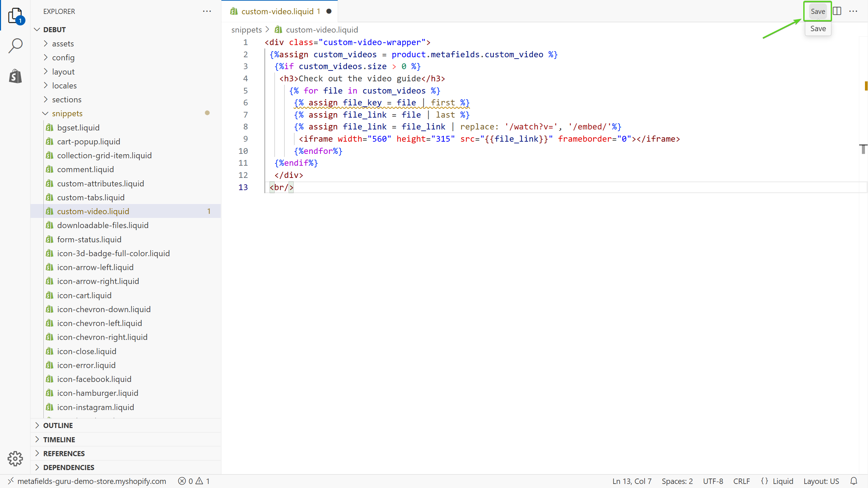The height and width of the screenshot is (488, 868).
Task: Expand the assets folder
Action: tap(63, 43)
